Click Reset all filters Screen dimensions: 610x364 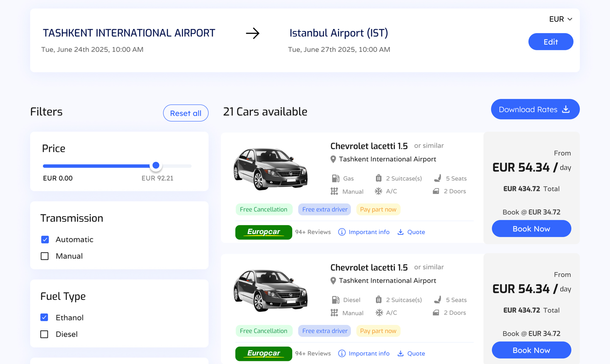pyautogui.click(x=186, y=113)
